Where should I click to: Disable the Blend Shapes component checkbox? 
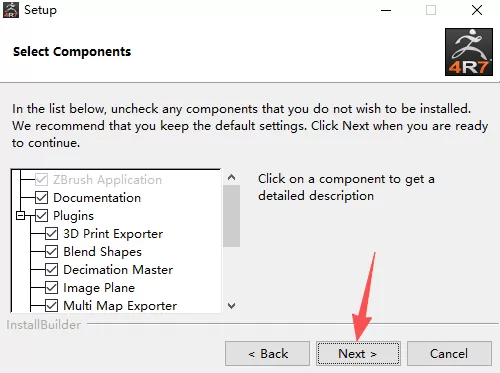pyautogui.click(x=51, y=252)
